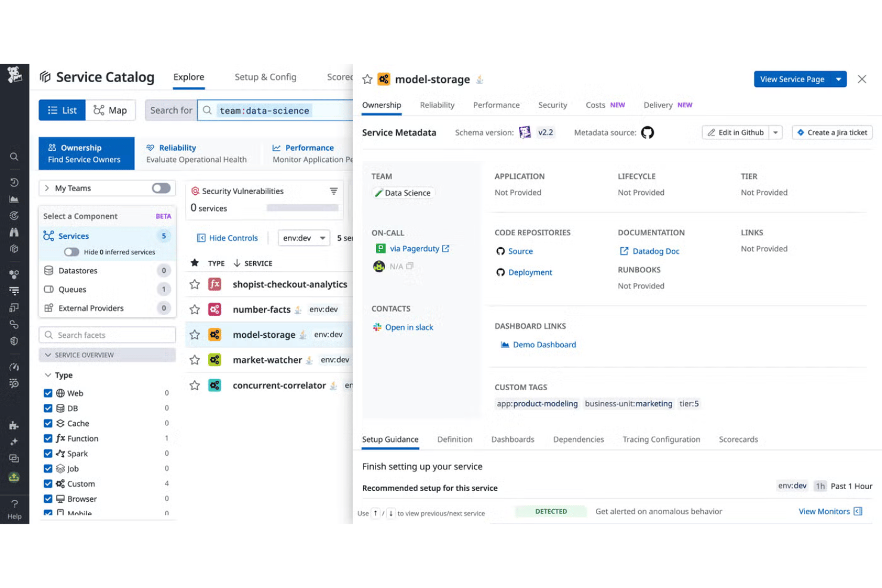Click star icon for shopist-checkout-analytics row
This screenshot has width=882, height=588.
[x=195, y=284]
